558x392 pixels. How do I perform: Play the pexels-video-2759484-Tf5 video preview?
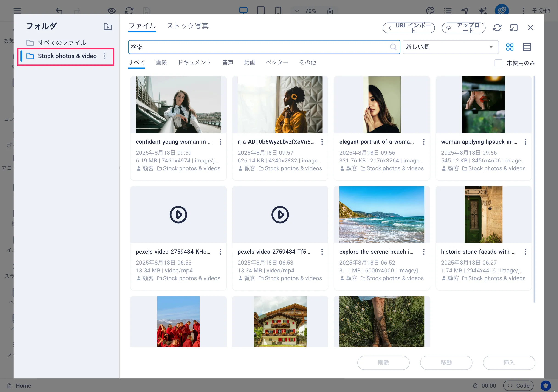tap(280, 215)
